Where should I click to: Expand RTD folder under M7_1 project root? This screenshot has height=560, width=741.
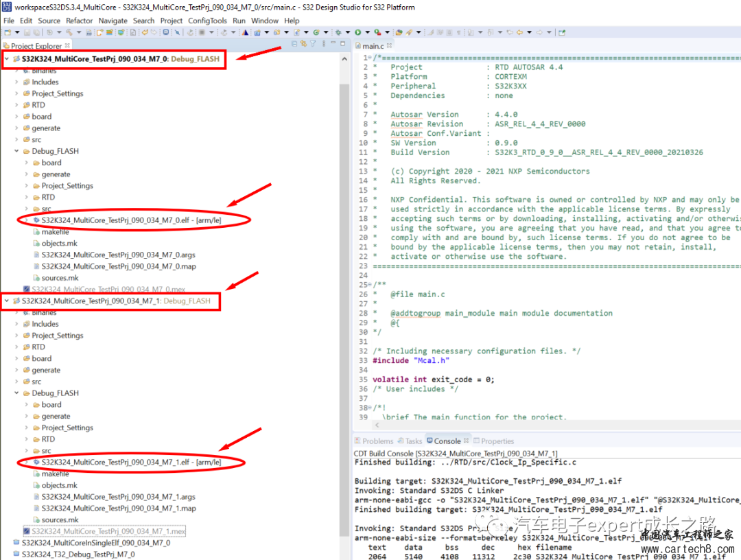coord(16,347)
